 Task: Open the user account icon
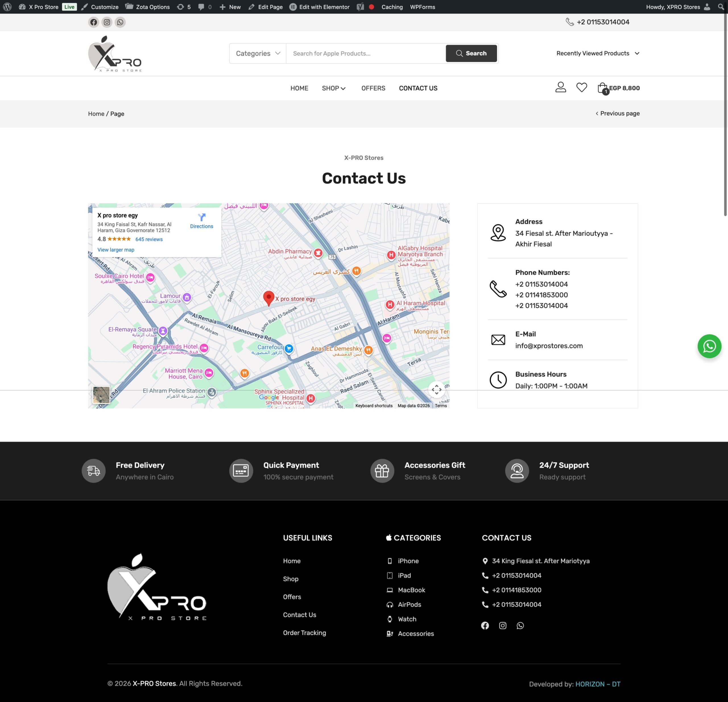pyautogui.click(x=561, y=87)
